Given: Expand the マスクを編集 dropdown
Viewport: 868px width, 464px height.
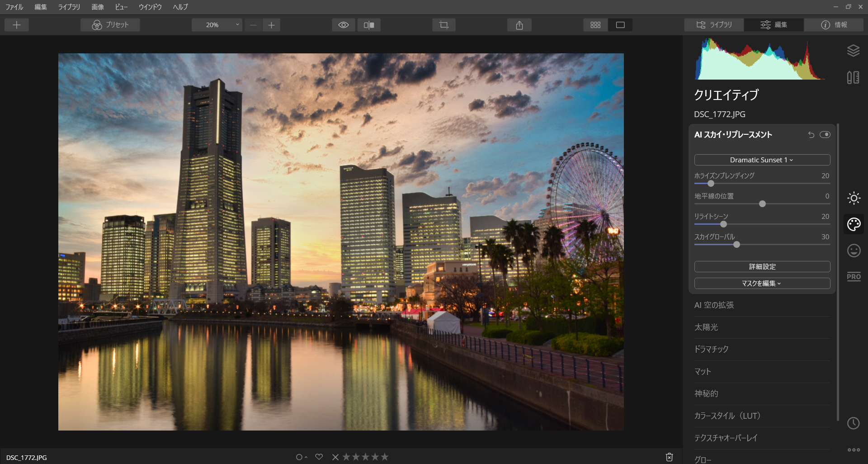Looking at the screenshot, I should 762,284.
